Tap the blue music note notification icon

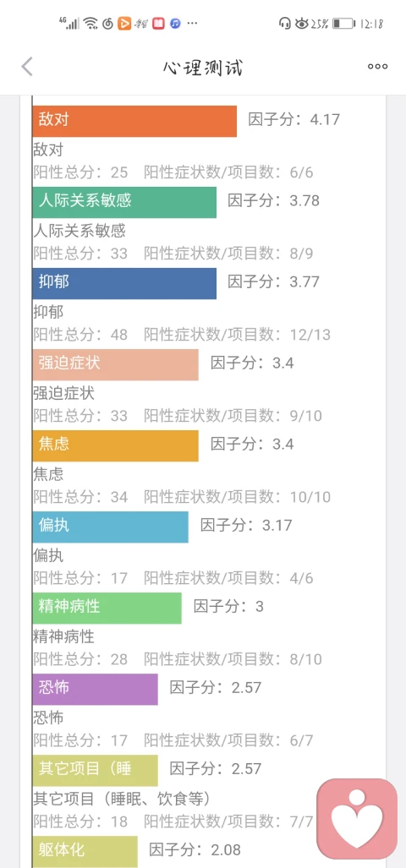[x=176, y=24]
